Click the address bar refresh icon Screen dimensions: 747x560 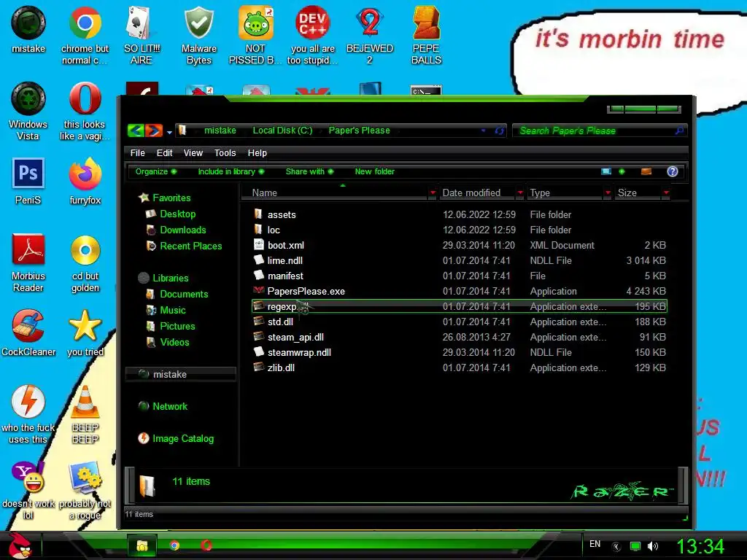click(x=499, y=131)
